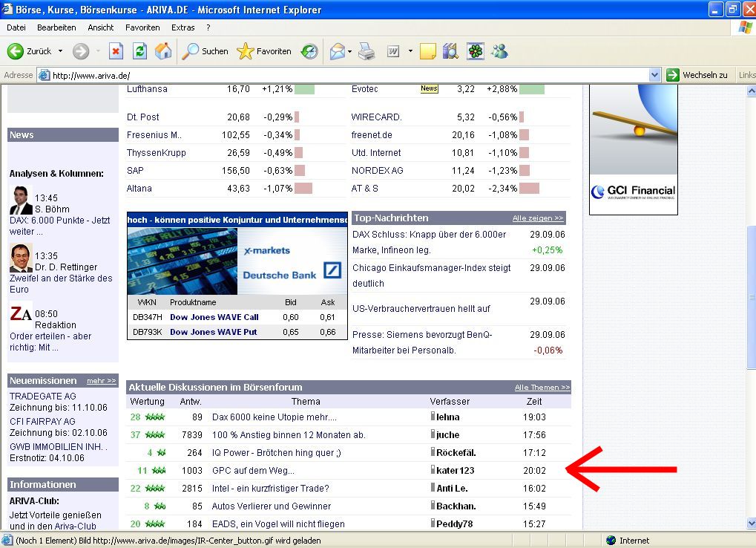Click S. Böhm author photo
This screenshot has width=756, height=548.
pos(21,200)
